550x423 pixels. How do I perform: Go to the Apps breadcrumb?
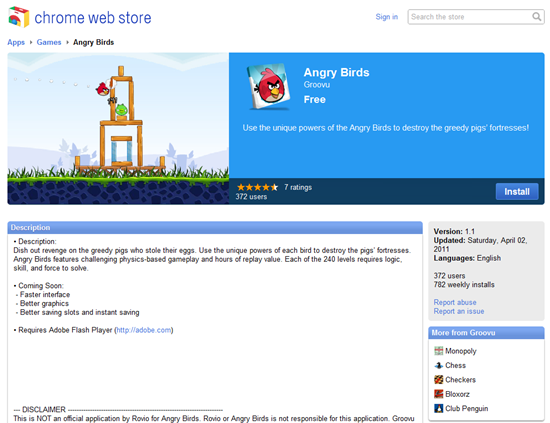coord(16,42)
